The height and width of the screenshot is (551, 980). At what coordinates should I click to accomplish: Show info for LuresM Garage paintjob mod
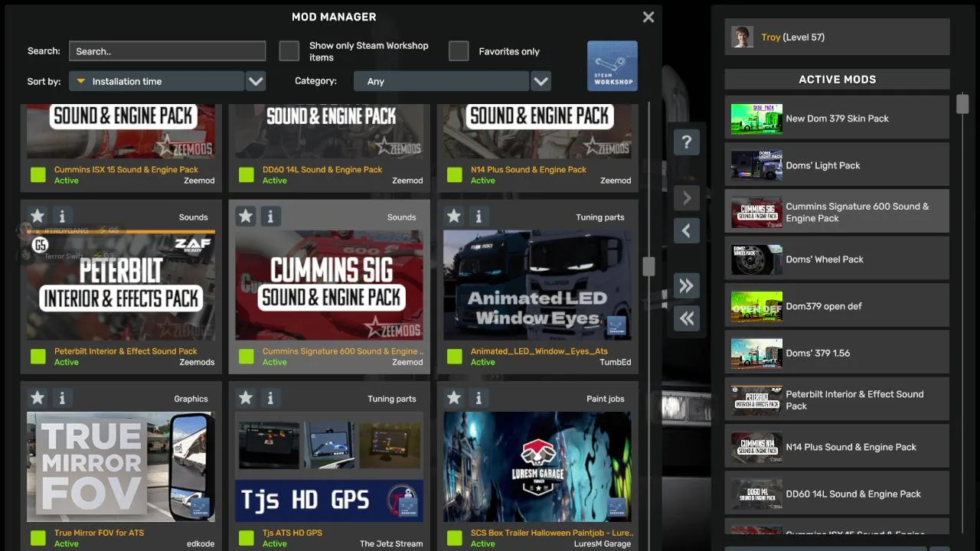[x=479, y=398]
